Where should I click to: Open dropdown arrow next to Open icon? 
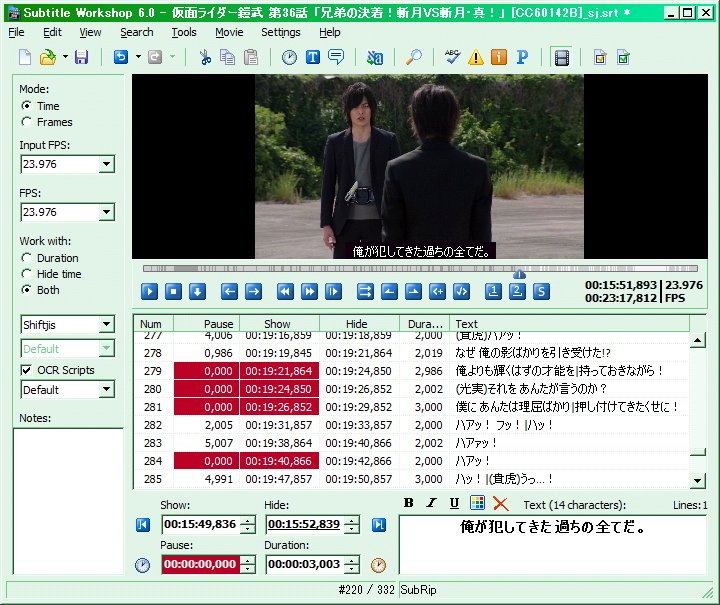pos(65,57)
